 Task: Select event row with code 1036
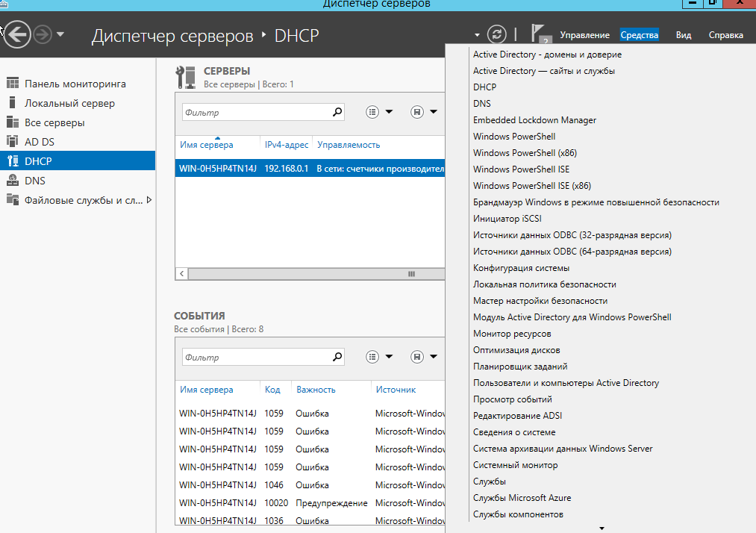tap(310, 520)
